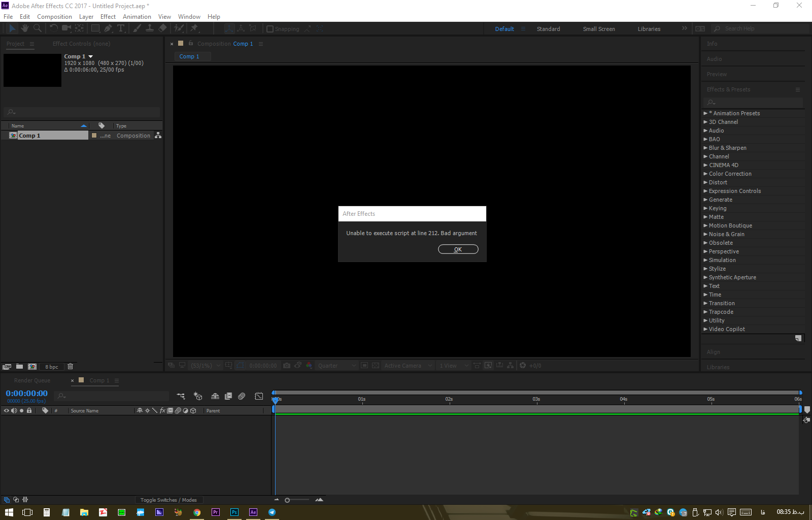Toggle the Transparency Grid button
812x520 pixels.
pos(376,366)
